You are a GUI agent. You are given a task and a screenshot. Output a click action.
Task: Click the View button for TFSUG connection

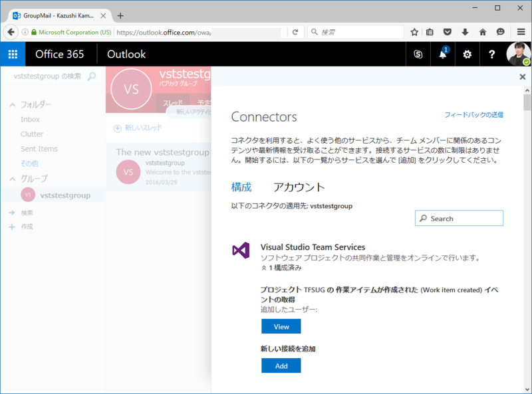pos(281,326)
